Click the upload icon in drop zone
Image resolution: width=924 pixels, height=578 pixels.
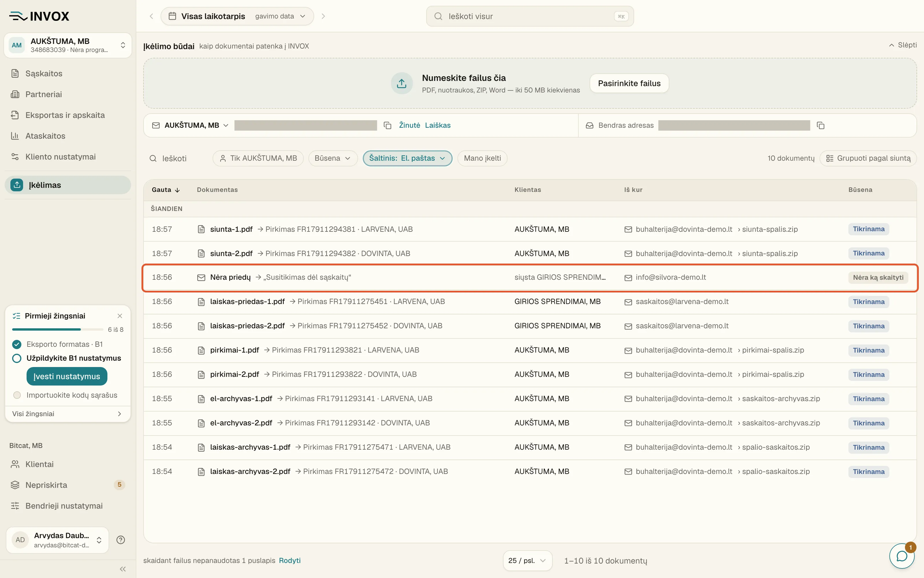pyautogui.click(x=402, y=83)
